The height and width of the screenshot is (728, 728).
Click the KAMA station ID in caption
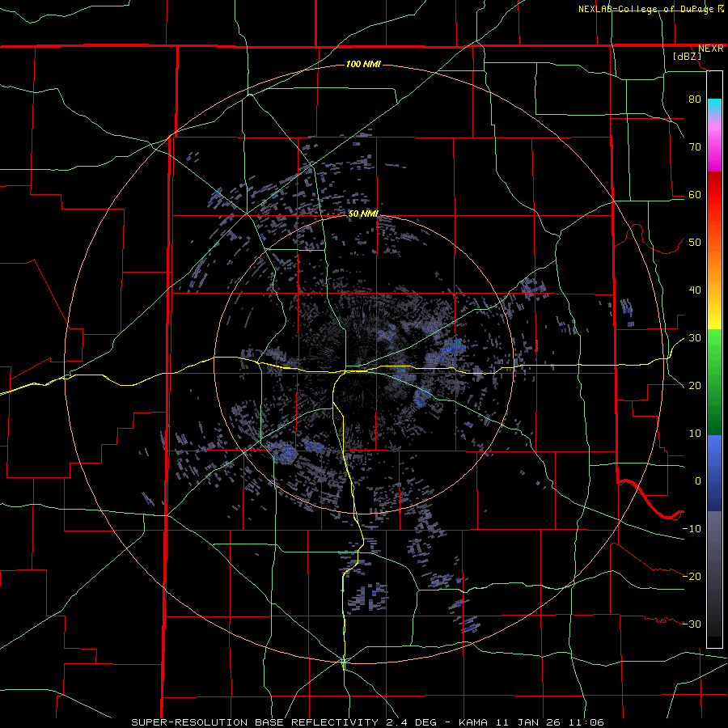coord(473,722)
